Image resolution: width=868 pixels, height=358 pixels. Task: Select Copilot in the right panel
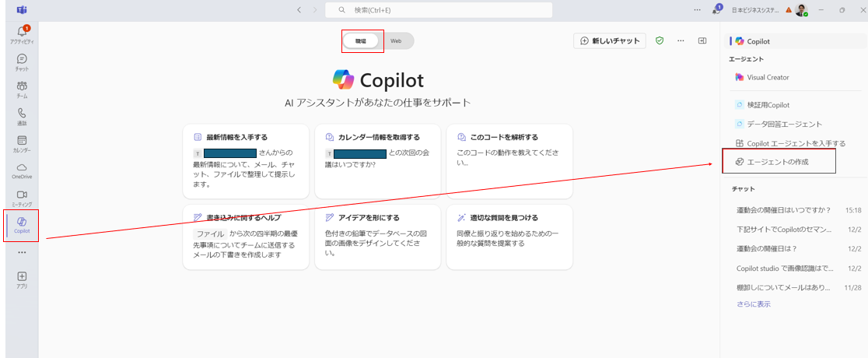(x=794, y=41)
